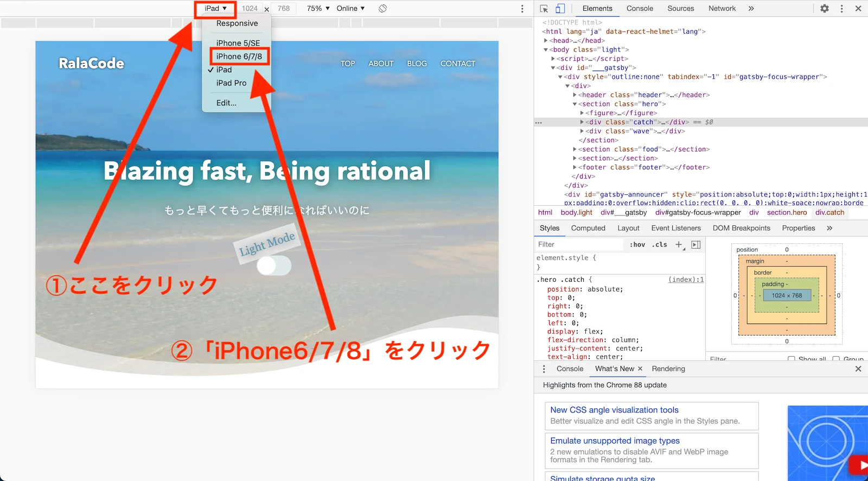Open DevTools customize three-dot menu
Viewport: 868px width, 481px height.
[842, 9]
